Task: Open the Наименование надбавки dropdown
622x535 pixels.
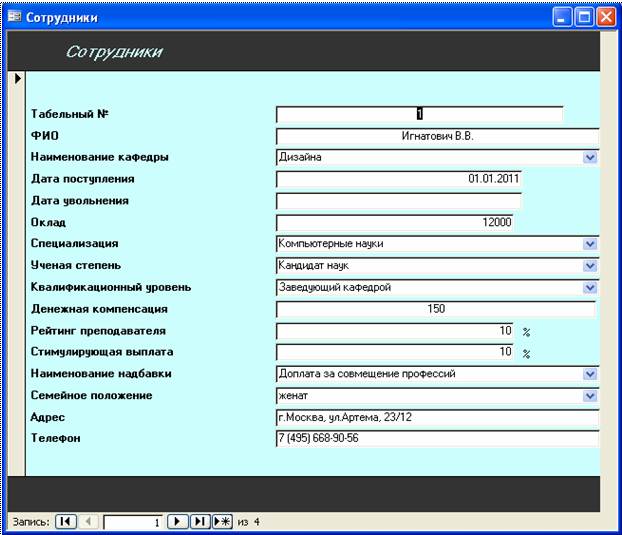Action: point(590,374)
